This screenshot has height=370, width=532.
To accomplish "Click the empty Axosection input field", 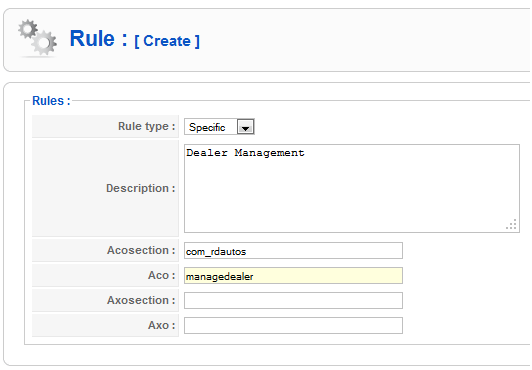I will (293, 300).
